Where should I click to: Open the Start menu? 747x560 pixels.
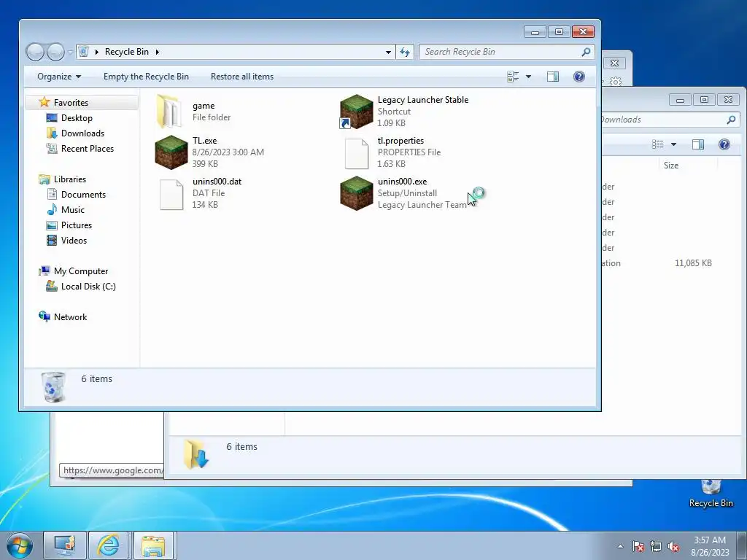coord(20,545)
